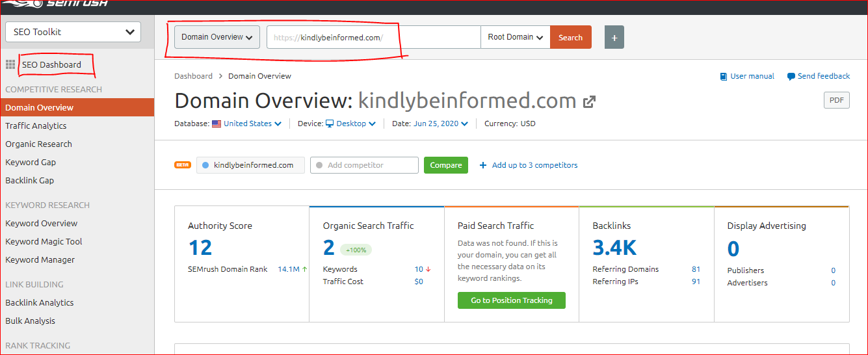Select Domain Overview in the sidebar
This screenshot has width=868, height=355.
[77, 107]
